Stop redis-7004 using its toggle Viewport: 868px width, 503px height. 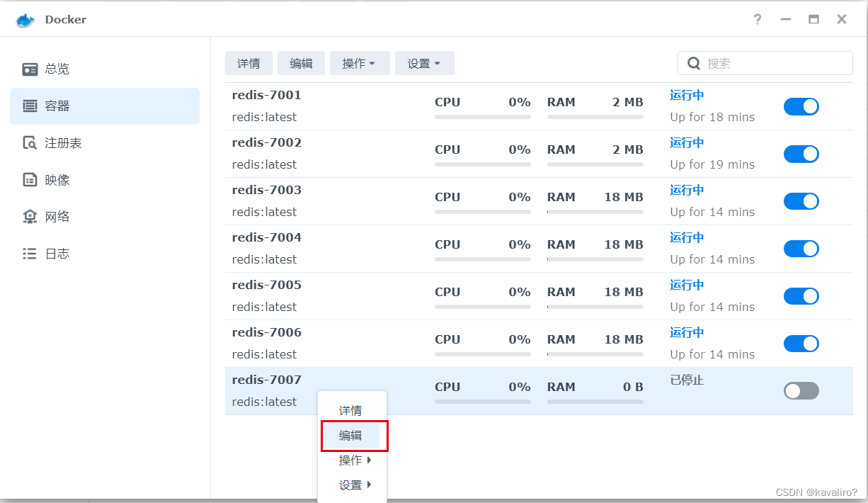[801, 249]
